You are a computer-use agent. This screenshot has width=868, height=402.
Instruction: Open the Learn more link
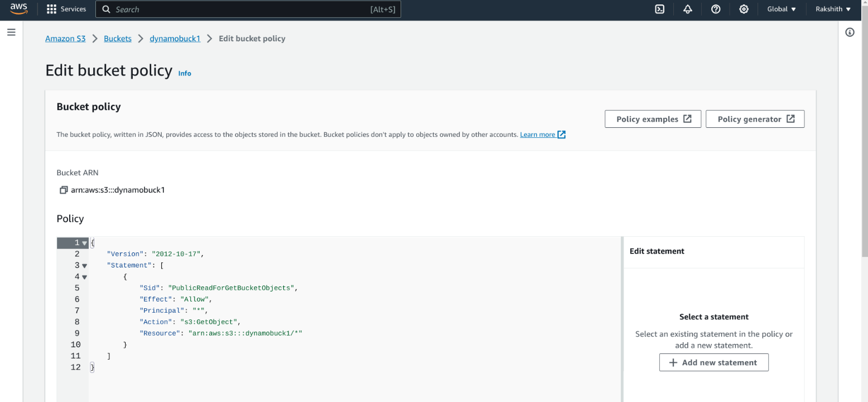543,135
